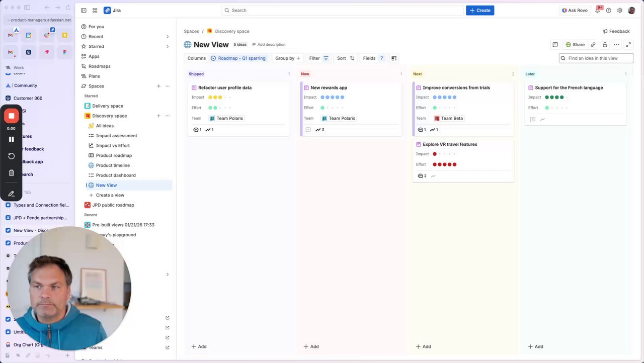Toggle the view lock permissions icon
Screen dimensions: 644x363
(605, 45)
